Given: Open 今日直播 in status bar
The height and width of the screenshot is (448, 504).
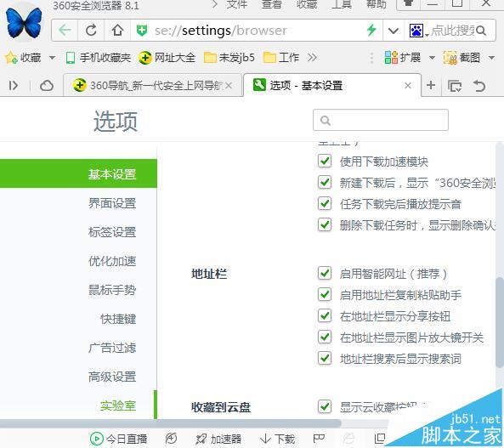Looking at the screenshot, I should 118,439.
